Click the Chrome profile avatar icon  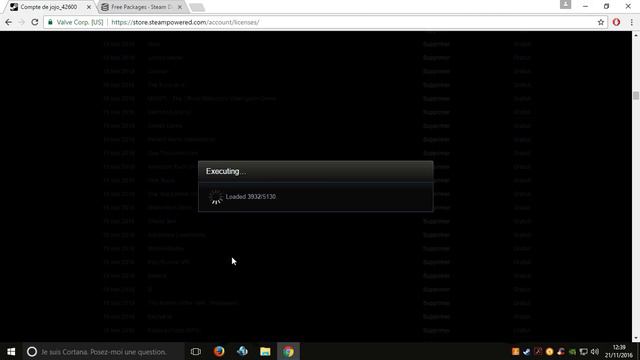coord(565,4)
